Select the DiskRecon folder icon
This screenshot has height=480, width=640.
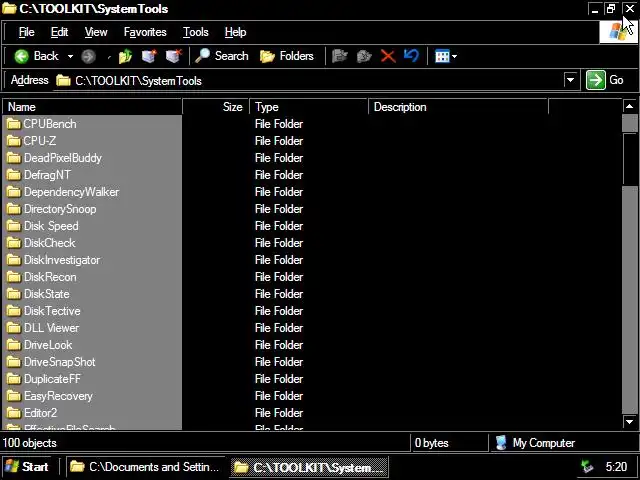[13, 277]
